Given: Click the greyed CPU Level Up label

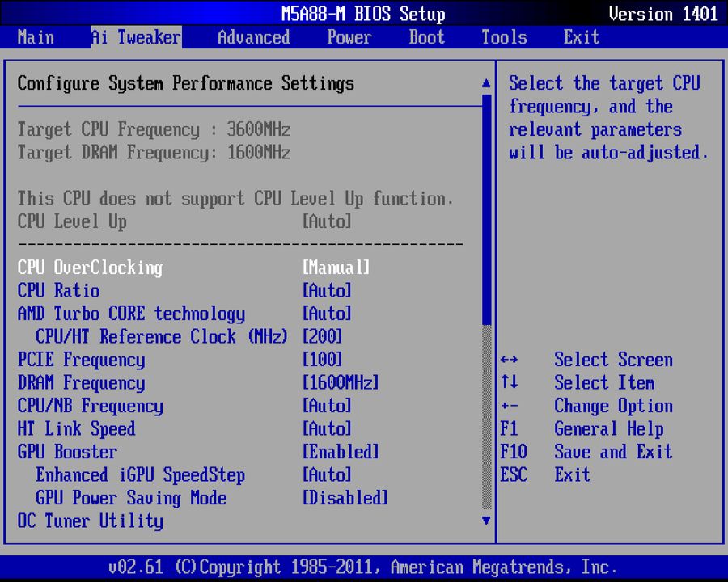Looking at the screenshot, I should click(72, 221).
